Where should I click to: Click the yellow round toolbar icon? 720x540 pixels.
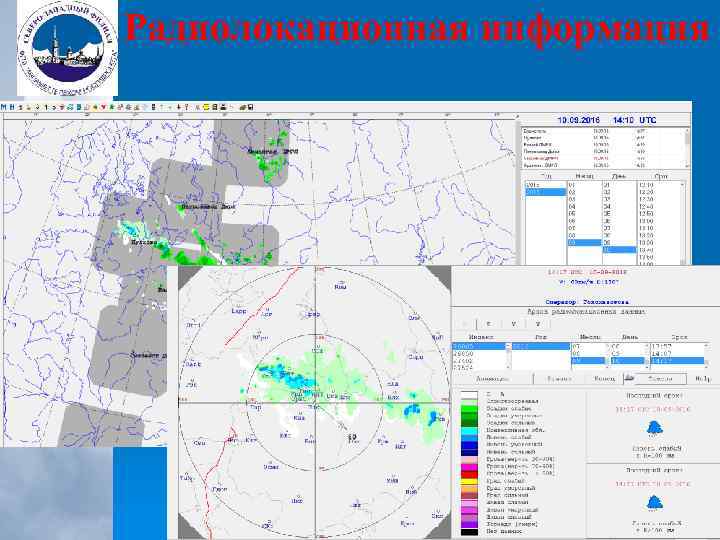click(x=206, y=107)
